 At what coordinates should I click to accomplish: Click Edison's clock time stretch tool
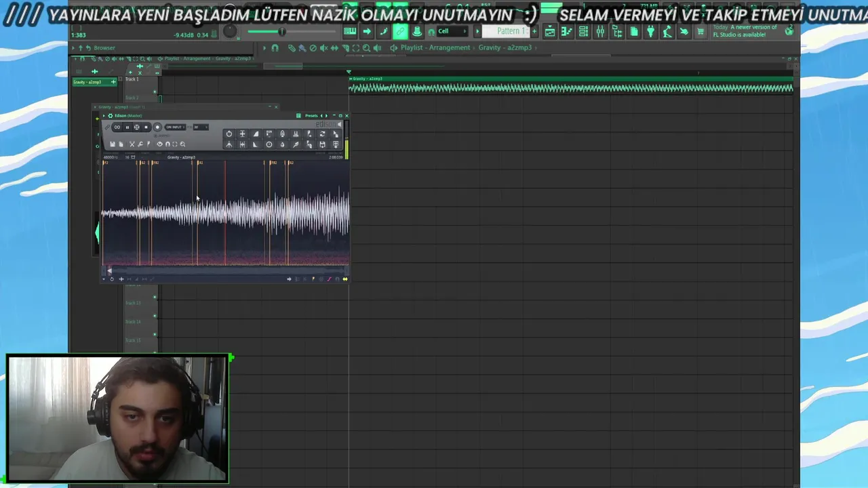[x=269, y=144]
